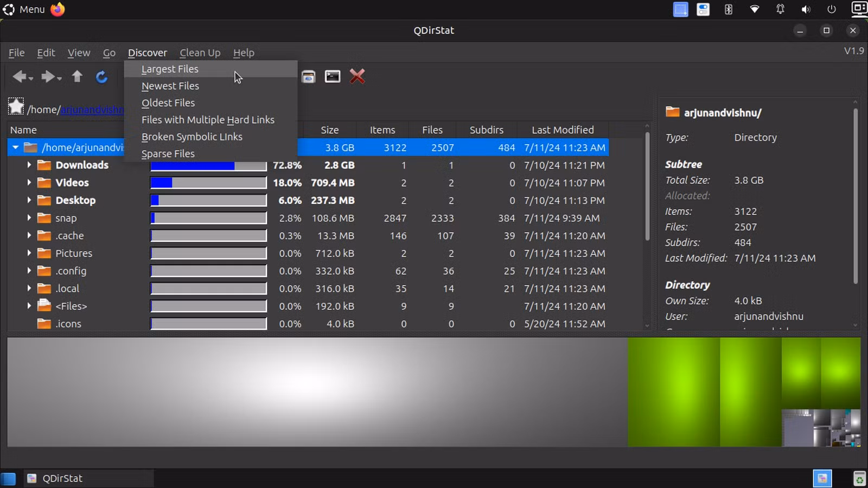Click the folder icon in details panel header

click(672, 112)
